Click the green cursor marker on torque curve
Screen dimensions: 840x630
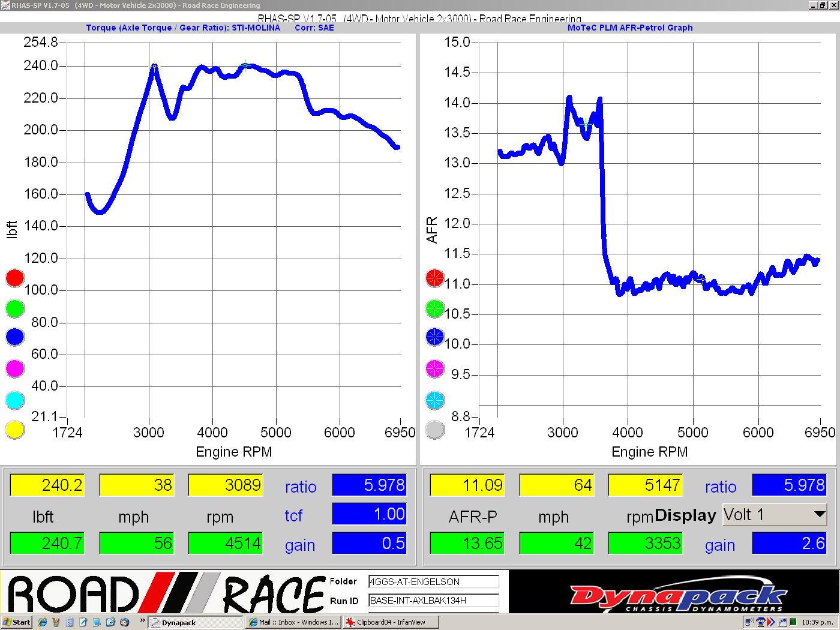245,65
